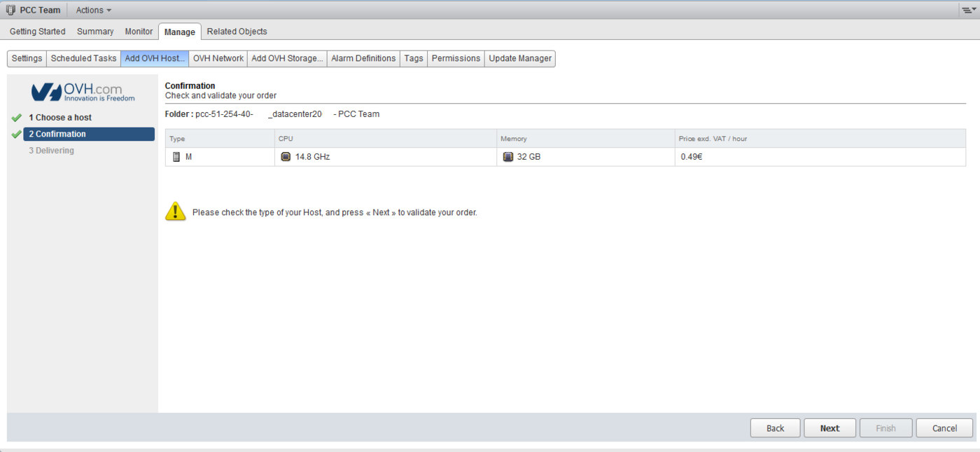Go to the OVH Network sub-tab
The height and width of the screenshot is (452, 980).
[x=218, y=59]
